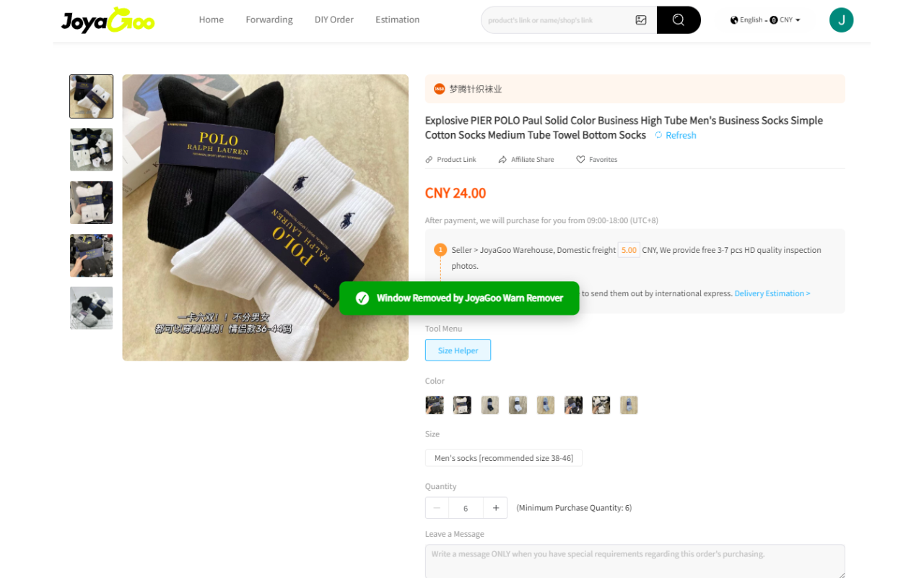
Task: Open the DIY Order page
Action: click(334, 20)
